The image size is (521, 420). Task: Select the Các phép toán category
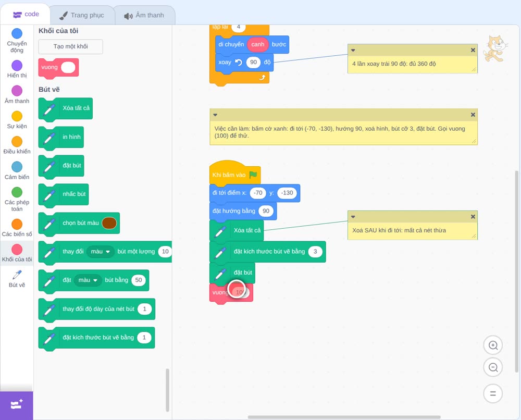17,200
